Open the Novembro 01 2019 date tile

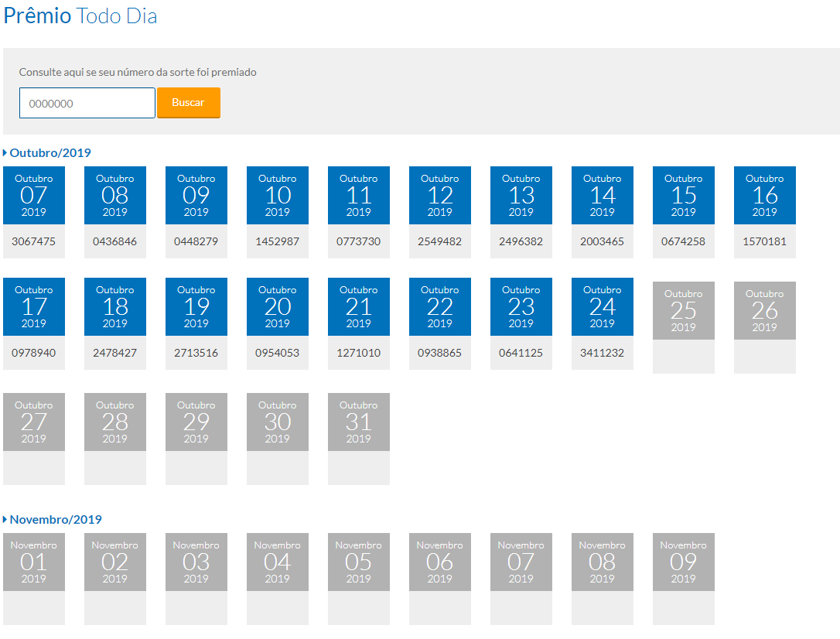pos(34,562)
